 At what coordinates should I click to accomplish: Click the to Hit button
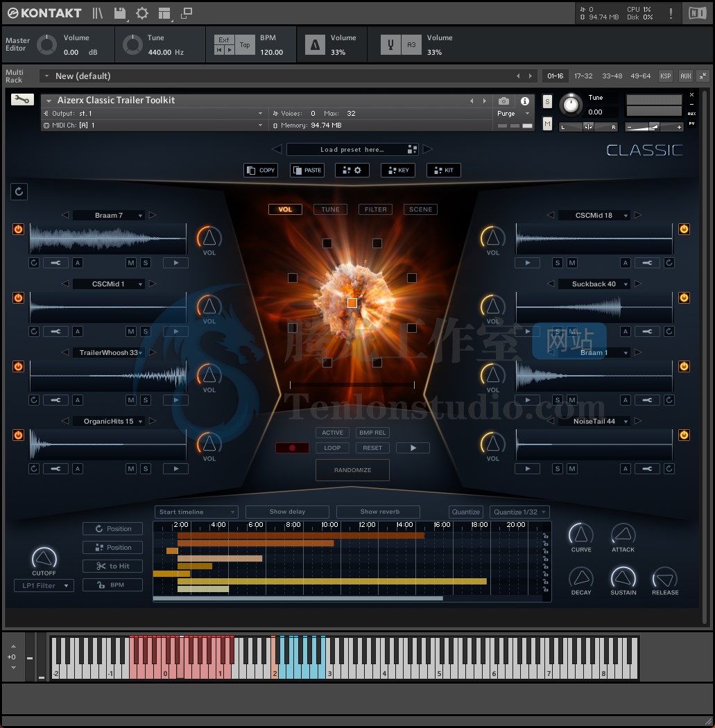click(112, 566)
